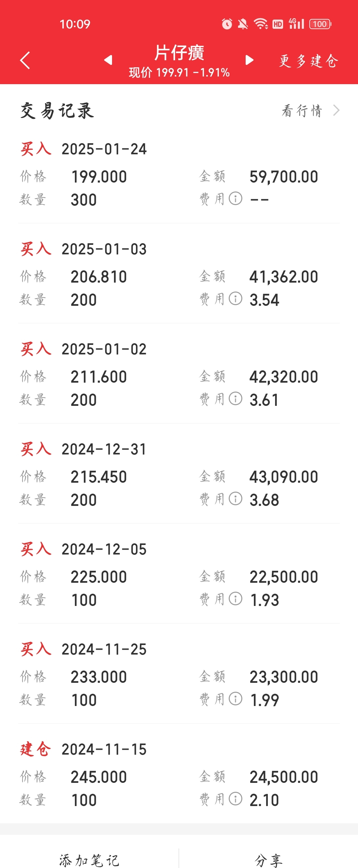358x868 pixels.
Task: Go to next stock with right triangle
Action: pyautogui.click(x=250, y=60)
